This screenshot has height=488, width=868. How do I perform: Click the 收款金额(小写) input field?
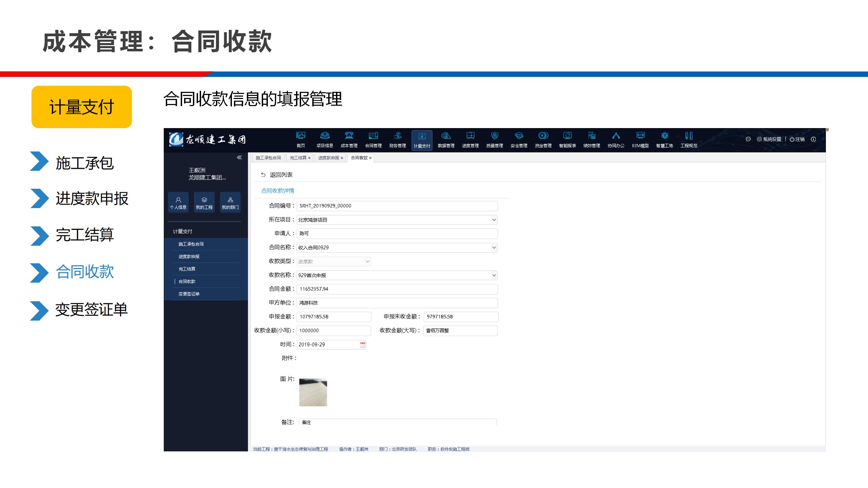(334, 331)
